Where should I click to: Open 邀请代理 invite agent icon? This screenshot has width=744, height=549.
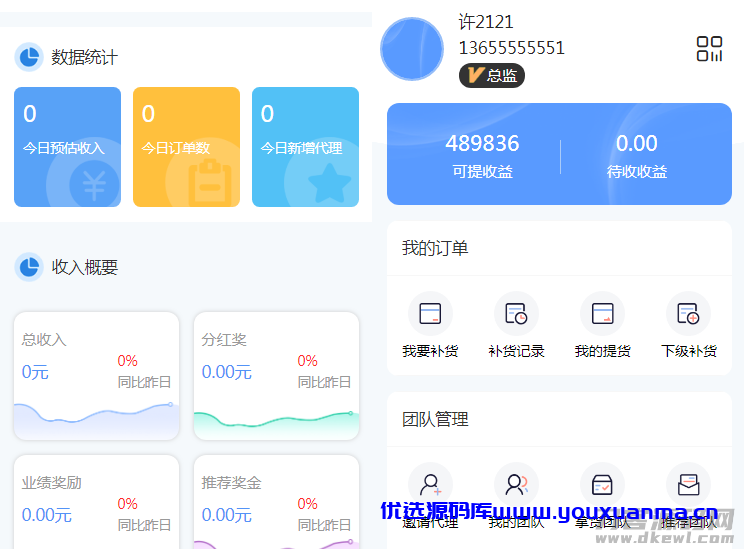click(x=430, y=484)
